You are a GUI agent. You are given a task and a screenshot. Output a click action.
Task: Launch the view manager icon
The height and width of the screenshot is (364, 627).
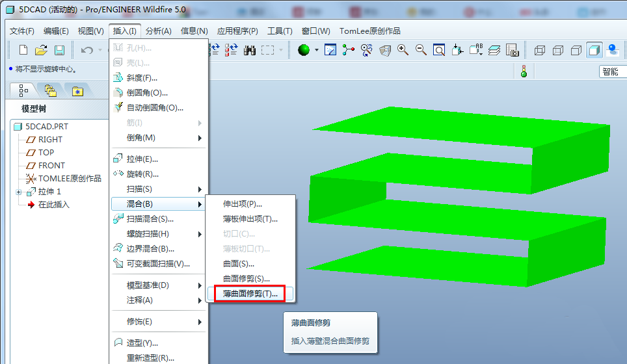[x=513, y=50]
